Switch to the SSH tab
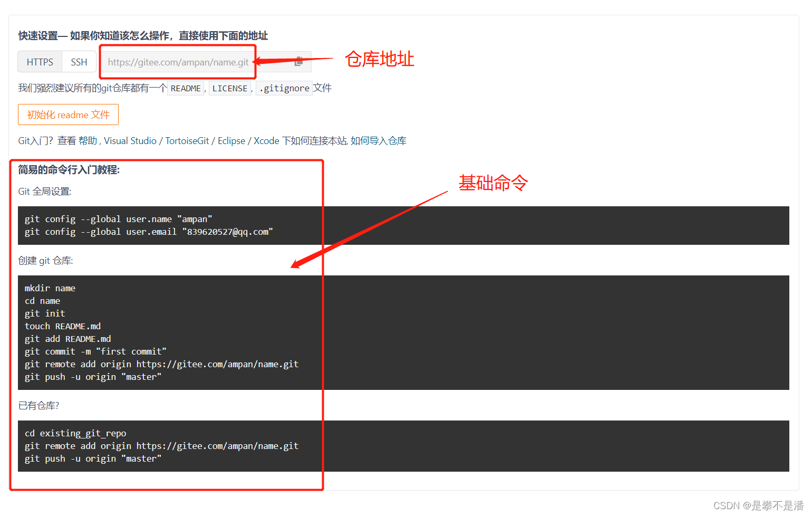Image resolution: width=812 pixels, height=516 pixels. [x=79, y=61]
